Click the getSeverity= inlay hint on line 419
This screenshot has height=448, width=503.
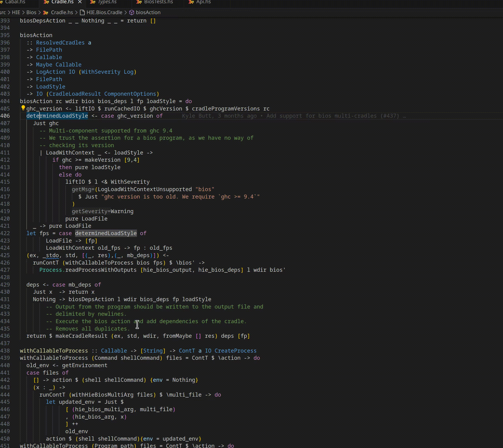pos(91,211)
